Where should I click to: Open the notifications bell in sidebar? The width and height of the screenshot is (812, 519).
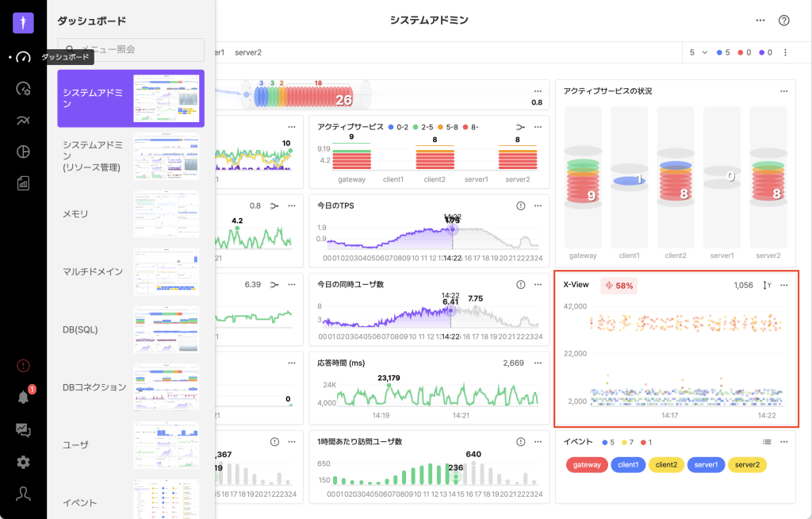tap(23, 398)
